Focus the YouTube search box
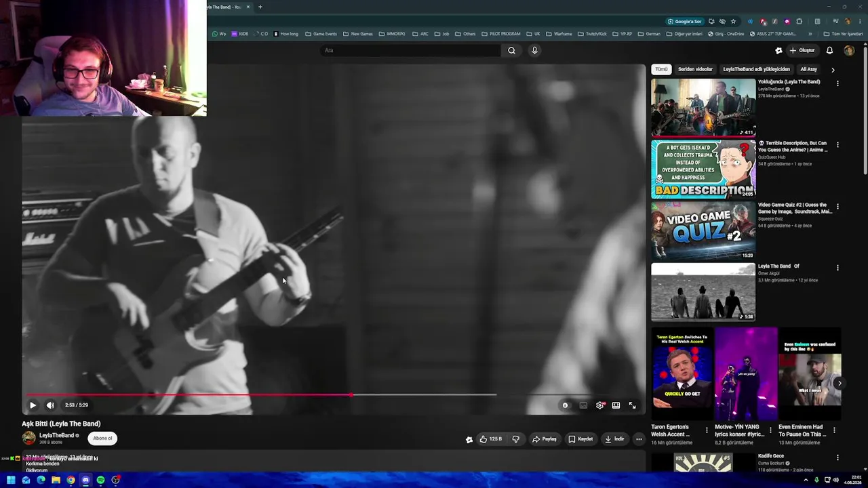The height and width of the screenshot is (488, 868). pos(411,50)
